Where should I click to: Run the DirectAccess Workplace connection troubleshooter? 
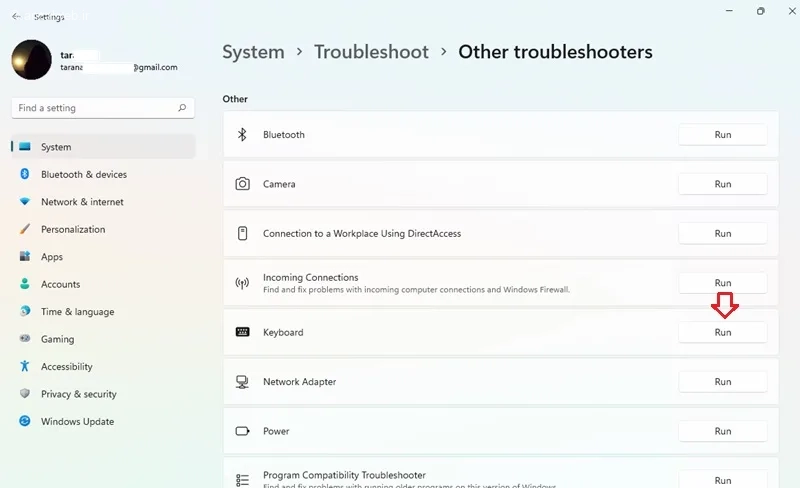pos(722,233)
